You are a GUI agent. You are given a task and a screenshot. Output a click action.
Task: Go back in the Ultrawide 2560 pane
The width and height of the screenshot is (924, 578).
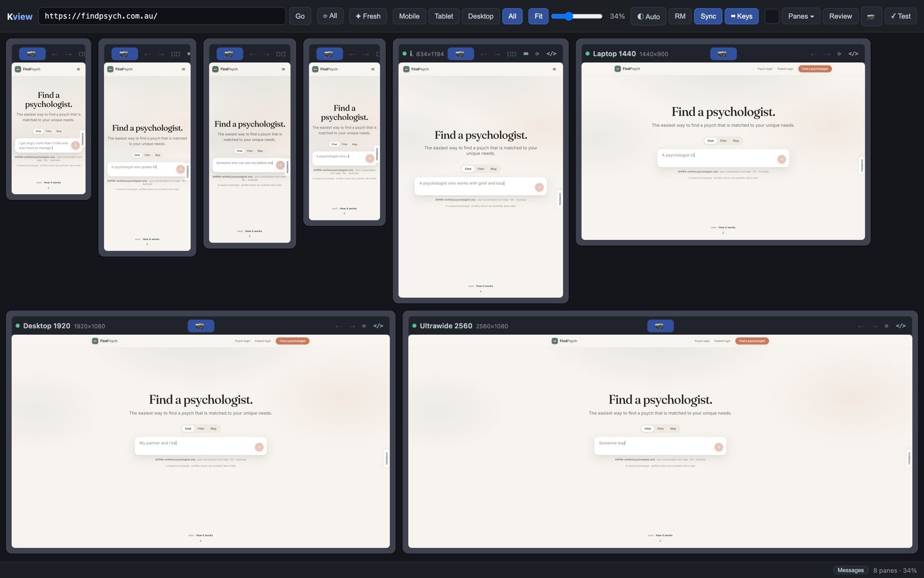pyautogui.click(x=861, y=326)
